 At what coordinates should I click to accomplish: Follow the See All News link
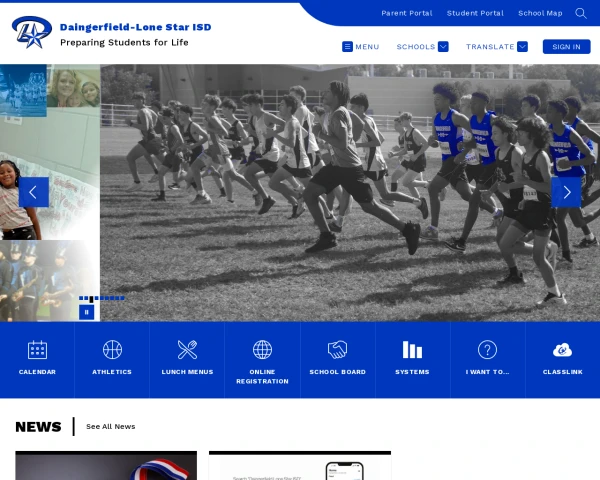111,426
